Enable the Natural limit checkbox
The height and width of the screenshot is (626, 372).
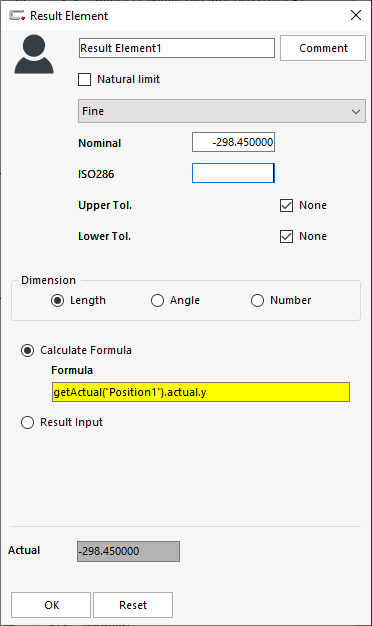tap(85, 79)
